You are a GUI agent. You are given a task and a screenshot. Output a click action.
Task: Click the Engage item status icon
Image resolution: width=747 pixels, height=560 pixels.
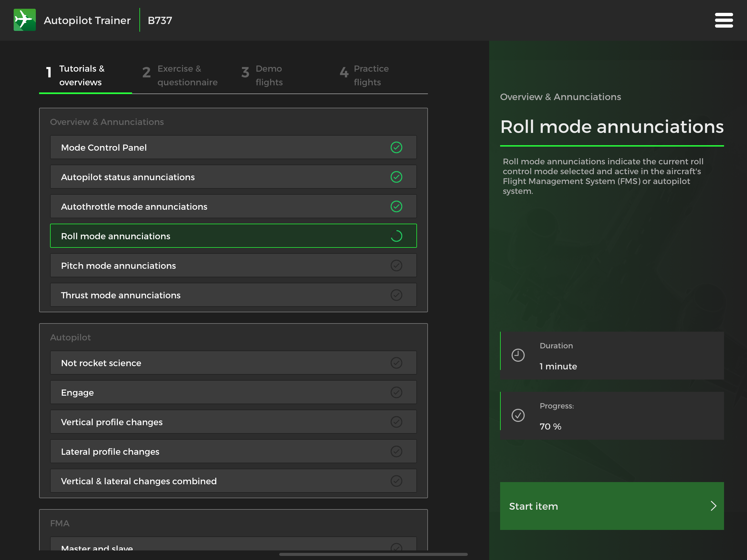(x=396, y=392)
